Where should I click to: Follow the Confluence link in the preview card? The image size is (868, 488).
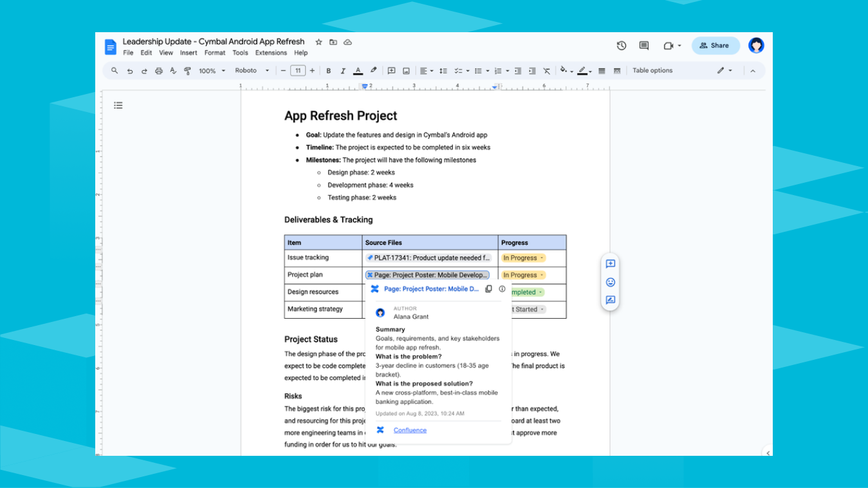coord(410,429)
